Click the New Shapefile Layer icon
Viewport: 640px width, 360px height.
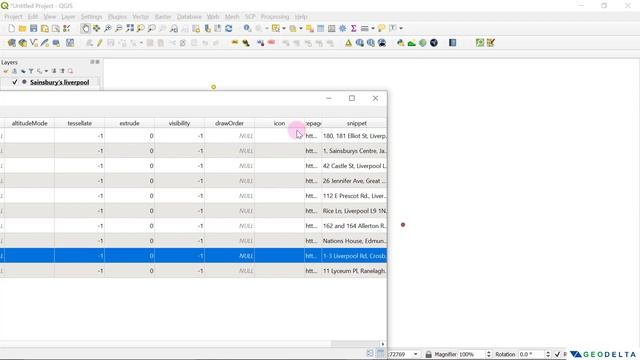pyautogui.click(x=33, y=43)
